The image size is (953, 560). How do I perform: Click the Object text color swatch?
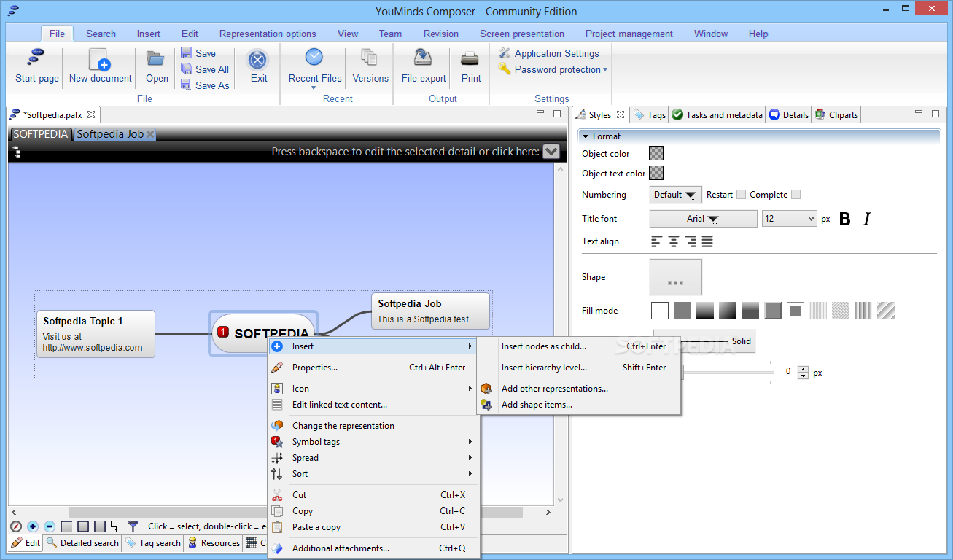pos(656,174)
